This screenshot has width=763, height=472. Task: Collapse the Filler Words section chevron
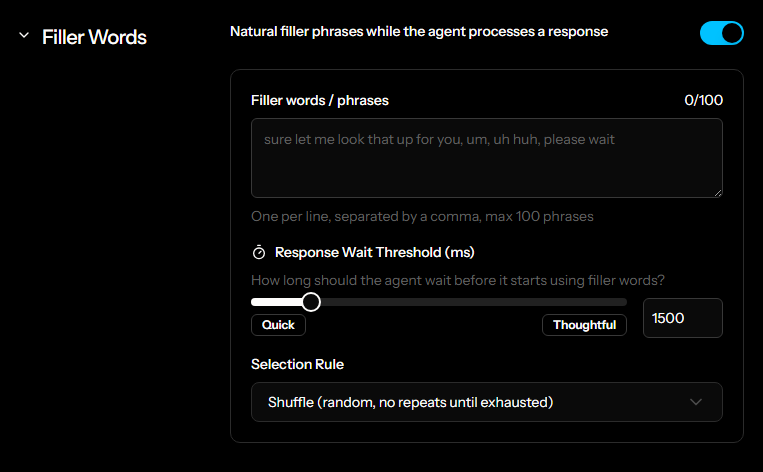tap(24, 37)
